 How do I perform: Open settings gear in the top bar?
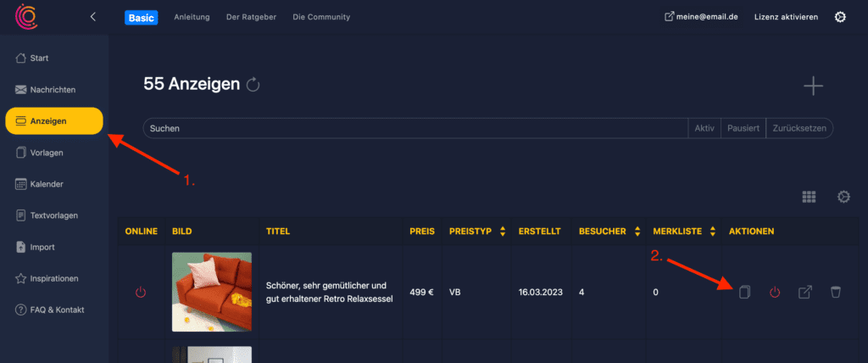click(840, 17)
